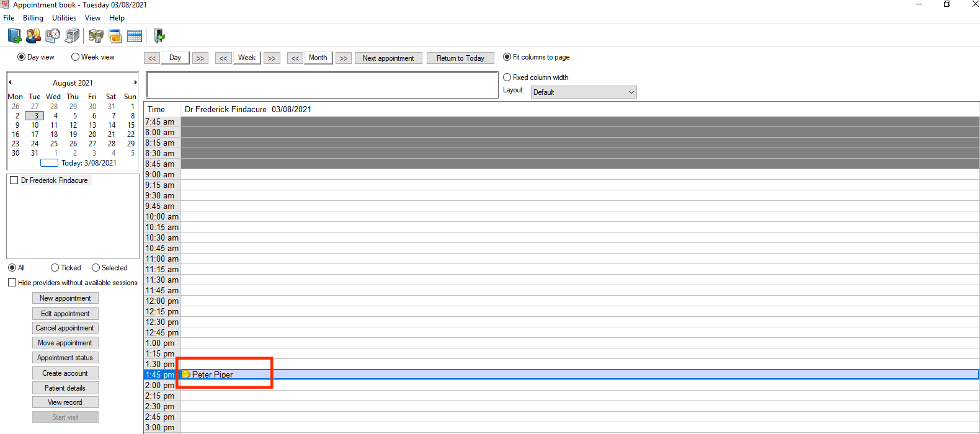Click the Move appointment button
980x434 pixels.
coord(65,343)
